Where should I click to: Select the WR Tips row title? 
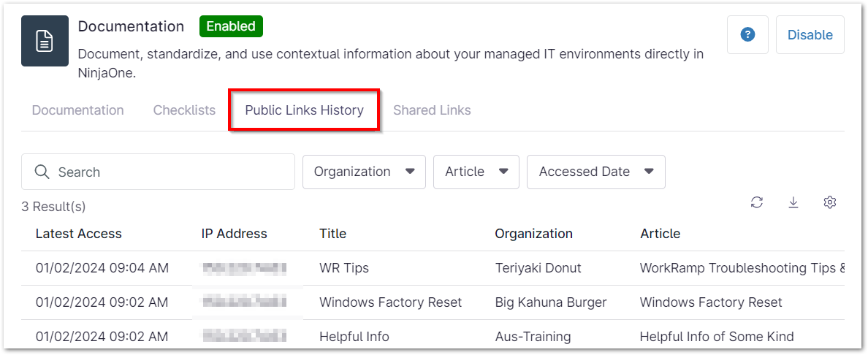344,268
